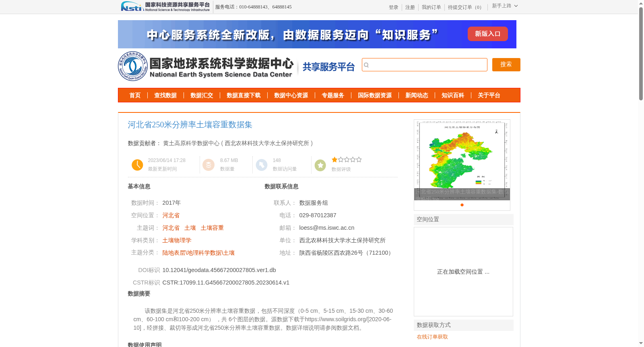Image resolution: width=644 pixels, height=347 pixels.
Task: Click the green star rating badge icon
Action: click(x=320, y=165)
